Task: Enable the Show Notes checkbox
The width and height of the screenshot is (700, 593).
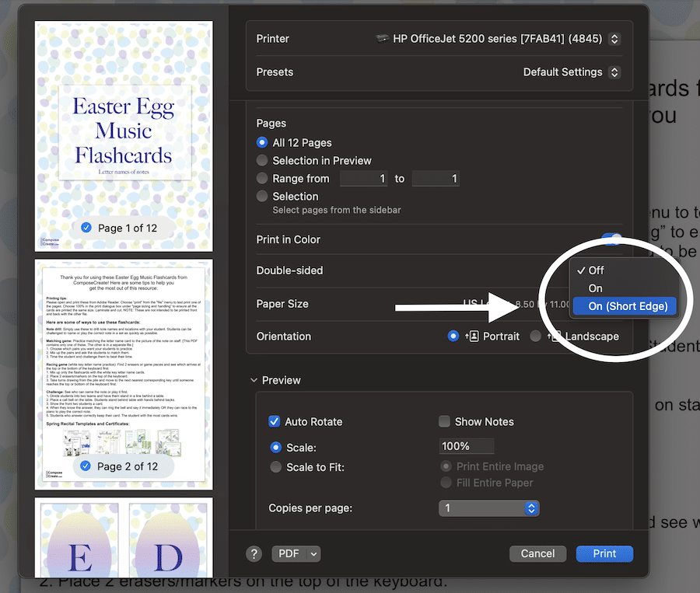Action: [443, 421]
